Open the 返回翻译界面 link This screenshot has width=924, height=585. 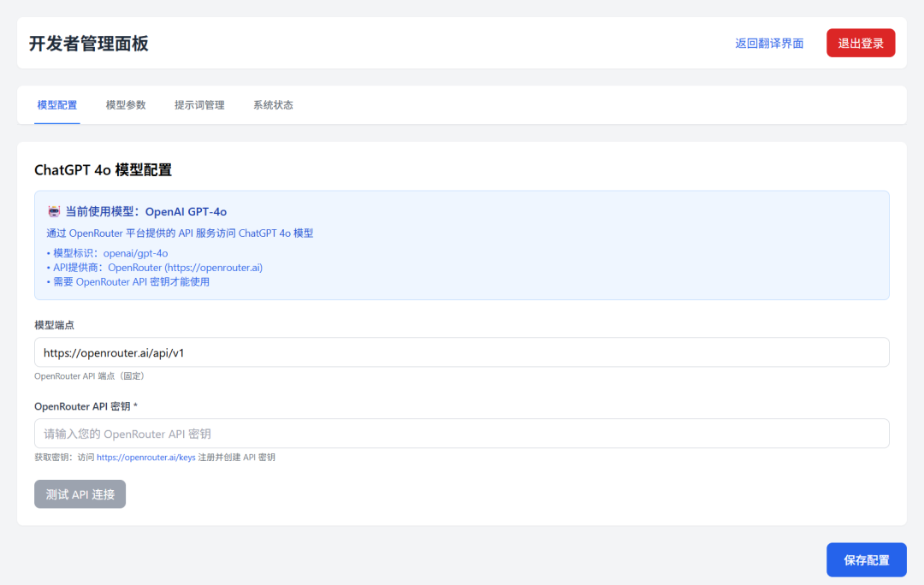(770, 42)
